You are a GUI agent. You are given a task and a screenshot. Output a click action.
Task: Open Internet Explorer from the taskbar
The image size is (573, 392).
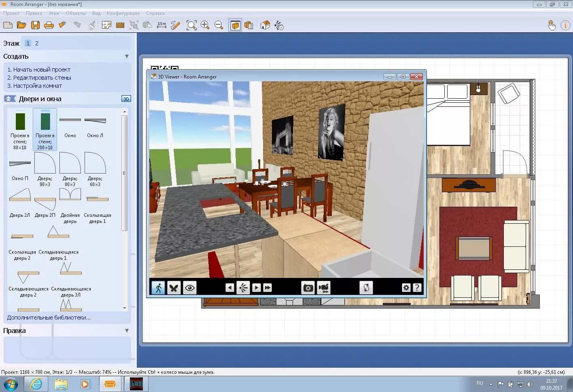pos(36,384)
